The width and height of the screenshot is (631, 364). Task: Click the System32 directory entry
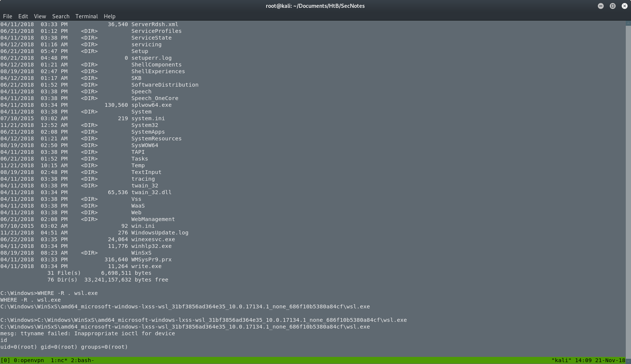pyautogui.click(x=144, y=125)
